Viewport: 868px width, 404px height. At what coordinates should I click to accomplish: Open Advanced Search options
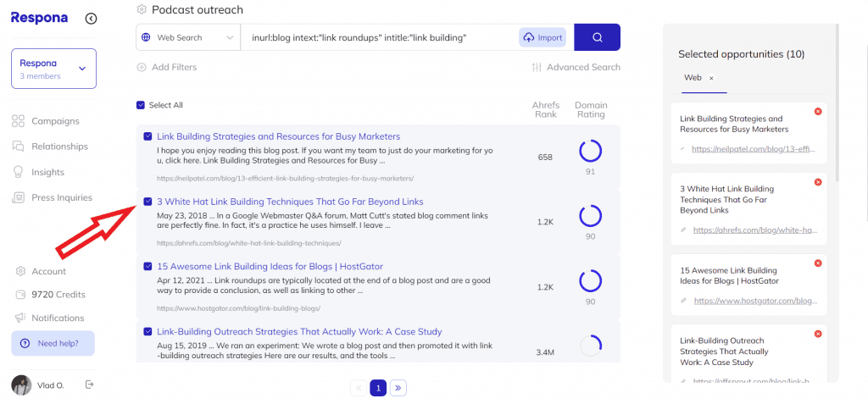[x=576, y=67]
